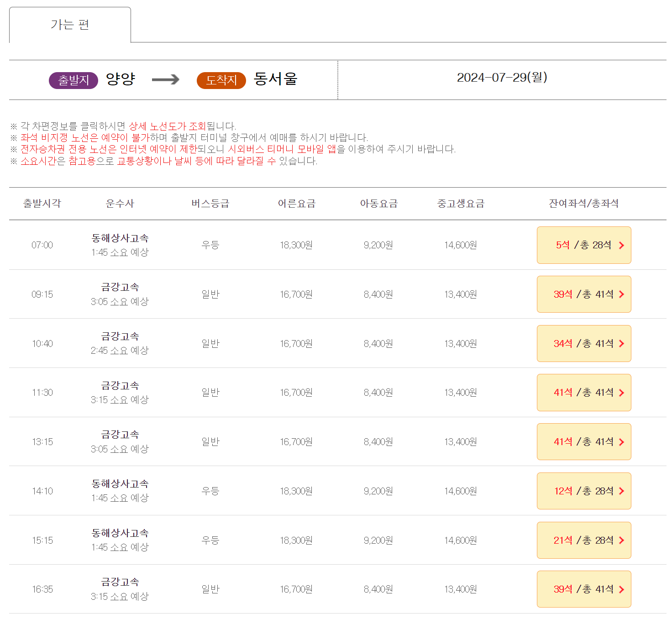The width and height of the screenshot is (672, 619).
Task: Click the 시외버스 티머니 모바일 앱 notice text
Action: tap(282, 149)
